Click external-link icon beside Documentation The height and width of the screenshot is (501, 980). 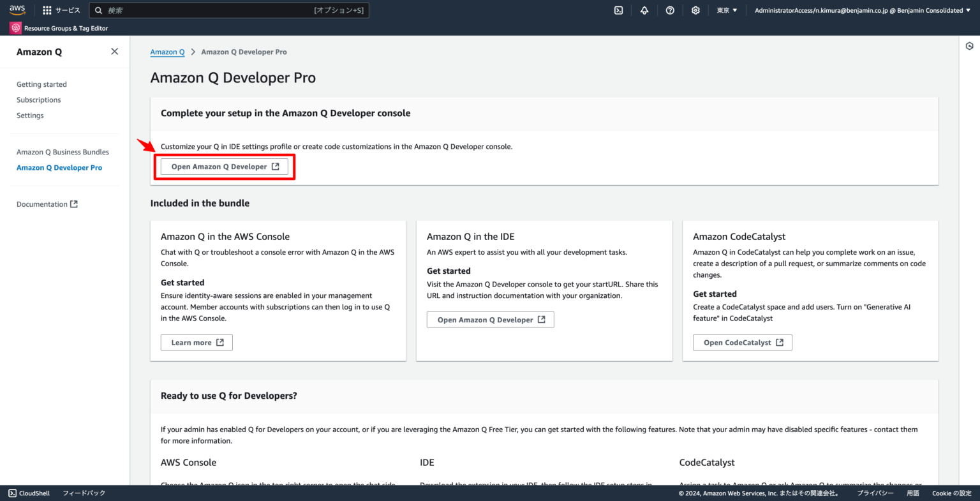pyautogui.click(x=74, y=204)
